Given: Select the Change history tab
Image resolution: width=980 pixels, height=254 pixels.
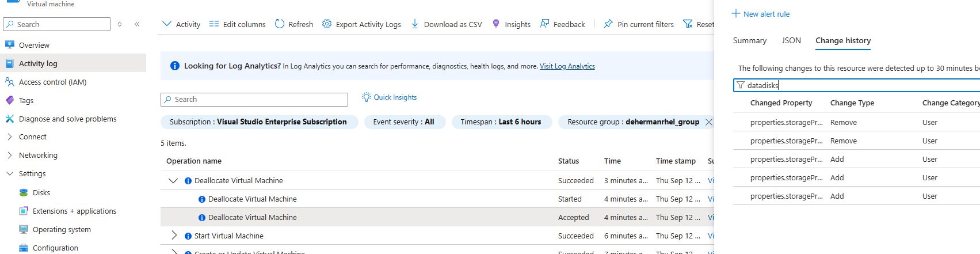Looking at the screenshot, I should pos(843,40).
